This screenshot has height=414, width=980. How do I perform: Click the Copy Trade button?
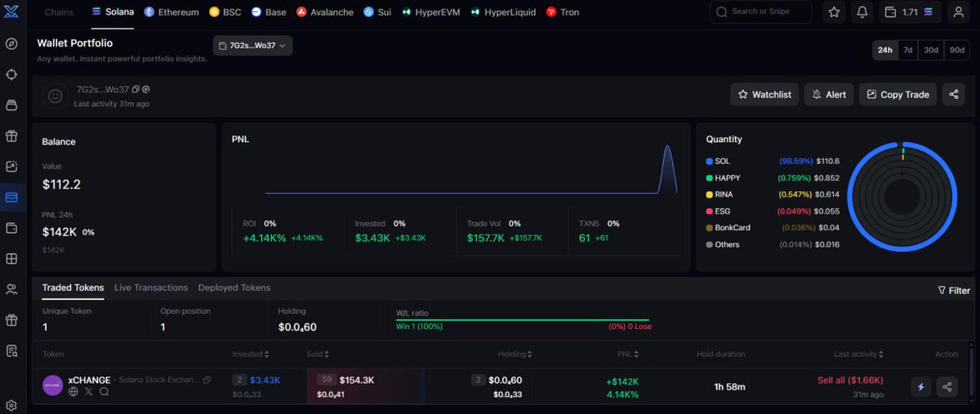tap(898, 94)
